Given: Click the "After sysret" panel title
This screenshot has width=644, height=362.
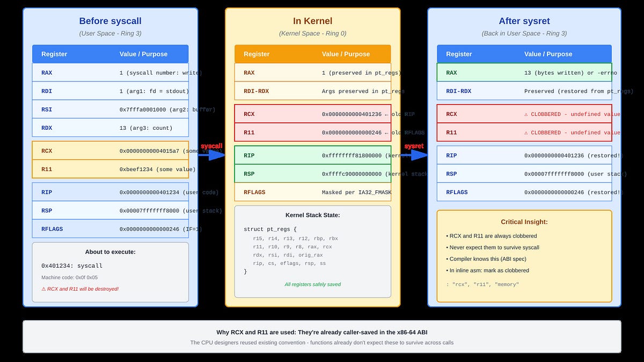Looking at the screenshot, I should point(524,21).
